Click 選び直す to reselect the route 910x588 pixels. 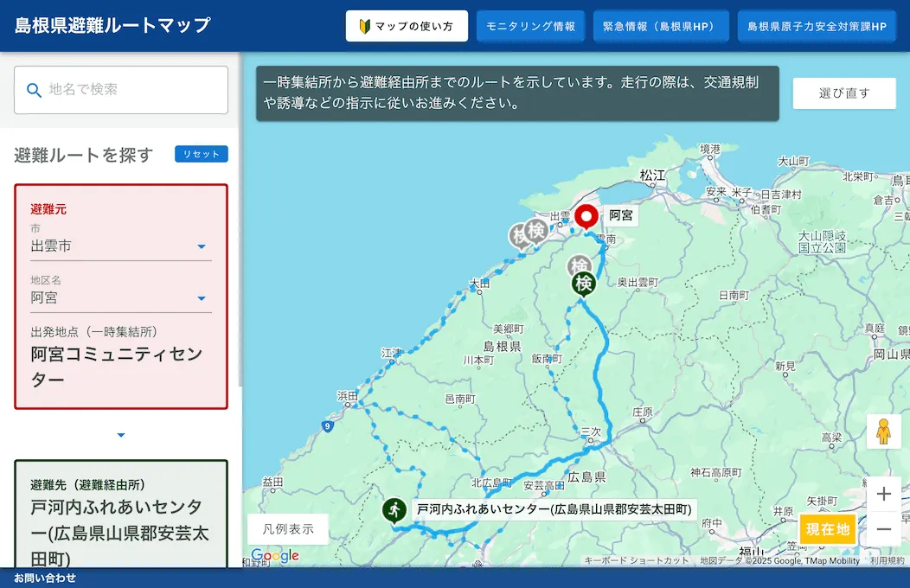tap(843, 93)
